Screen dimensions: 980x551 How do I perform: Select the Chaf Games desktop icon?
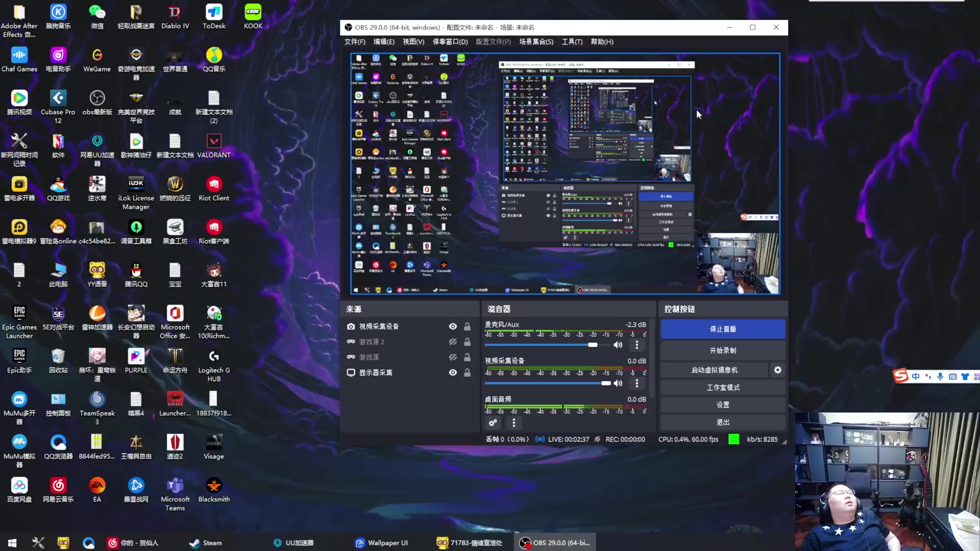click(x=19, y=60)
